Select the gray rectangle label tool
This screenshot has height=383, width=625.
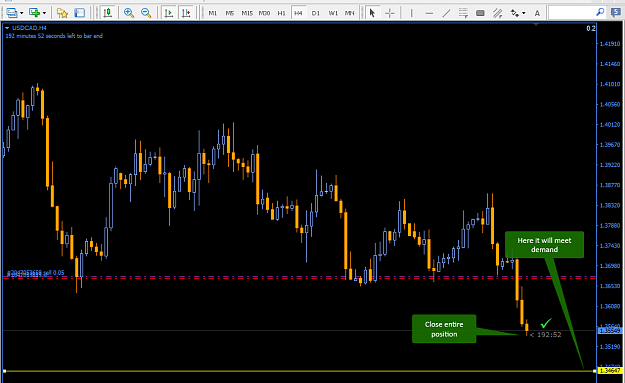tap(480, 13)
